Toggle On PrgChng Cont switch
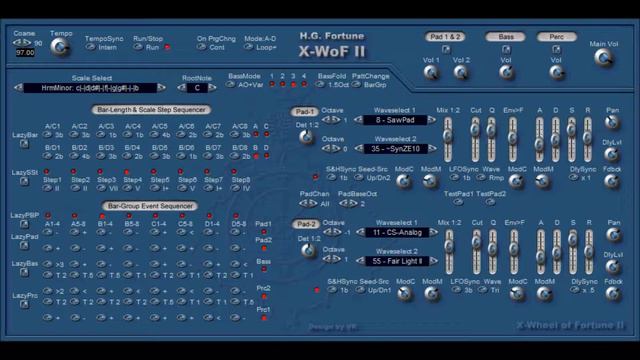 click(201, 47)
